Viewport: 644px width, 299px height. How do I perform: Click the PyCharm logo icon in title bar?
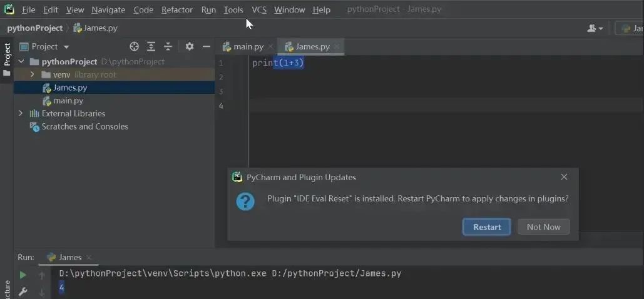(x=9, y=9)
